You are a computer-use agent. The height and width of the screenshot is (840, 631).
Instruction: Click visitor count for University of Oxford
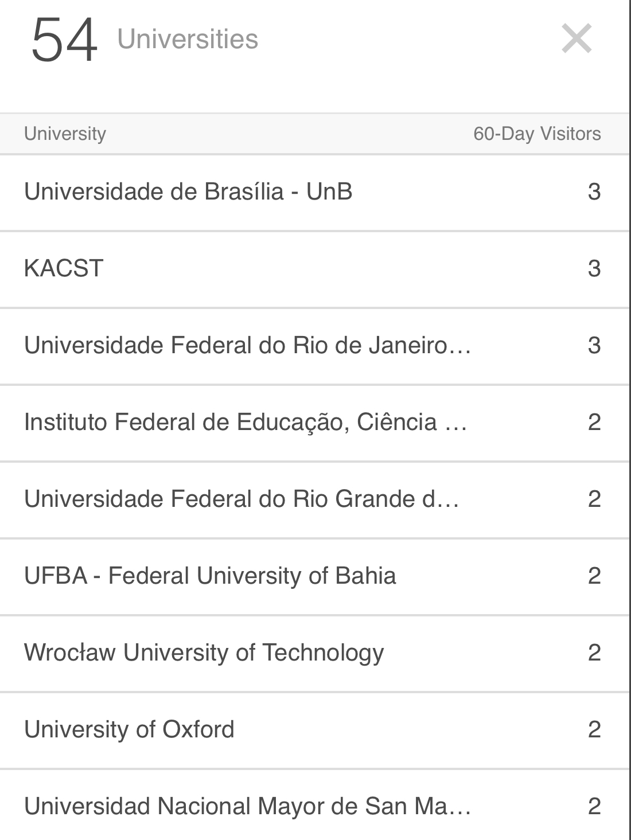[x=594, y=729]
